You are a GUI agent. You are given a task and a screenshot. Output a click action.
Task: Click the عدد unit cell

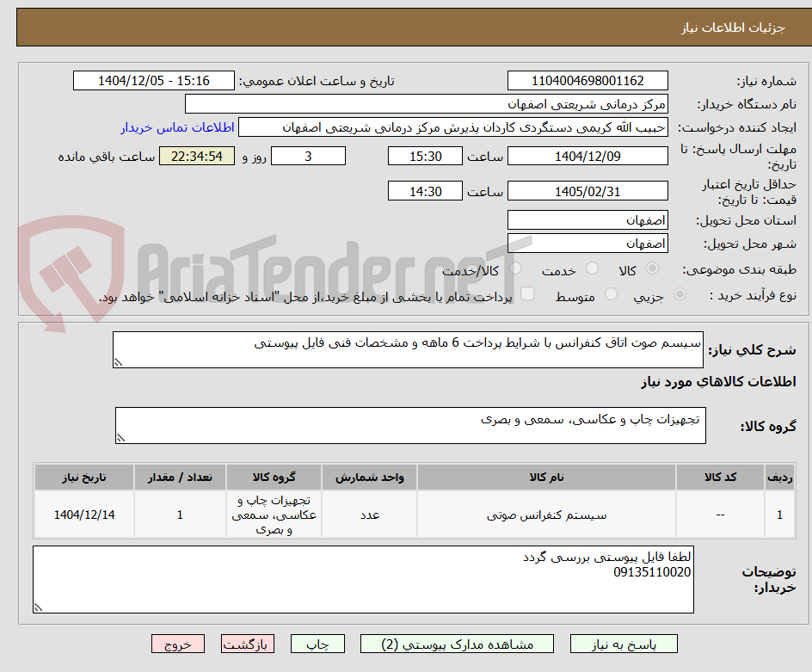pyautogui.click(x=369, y=515)
